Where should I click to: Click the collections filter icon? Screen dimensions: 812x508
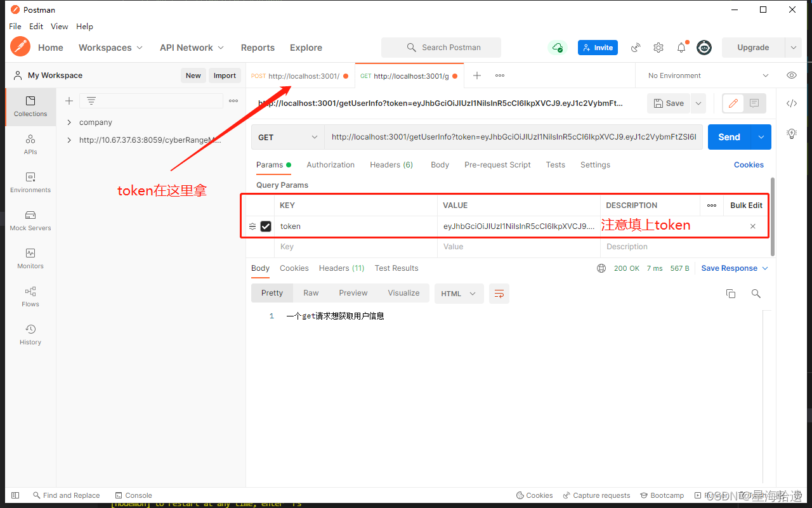tap(91, 101)
